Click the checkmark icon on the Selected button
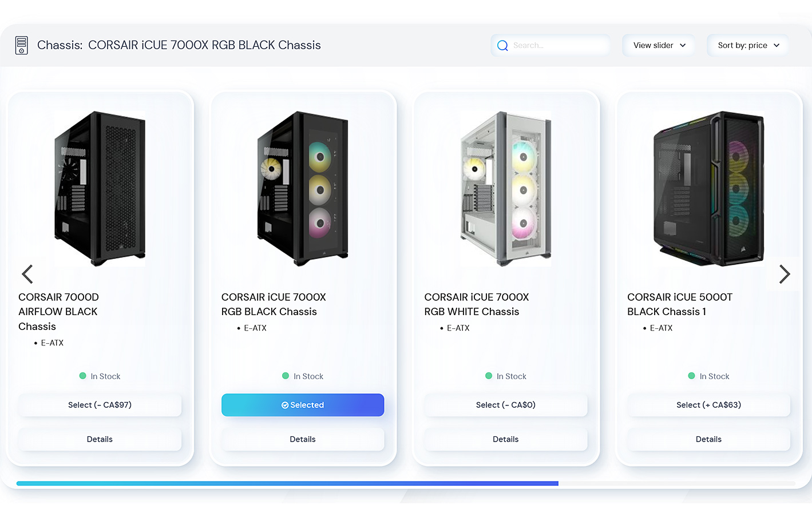Viewport: 812px width, 525px height. tap(285, 405)
